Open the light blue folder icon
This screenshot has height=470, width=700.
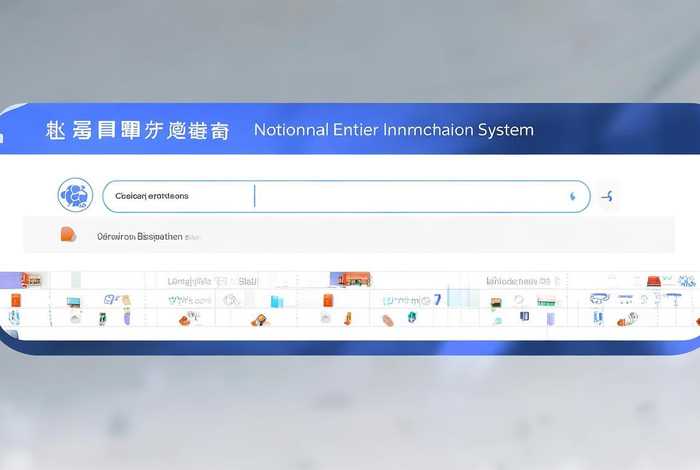coord(277,302)
